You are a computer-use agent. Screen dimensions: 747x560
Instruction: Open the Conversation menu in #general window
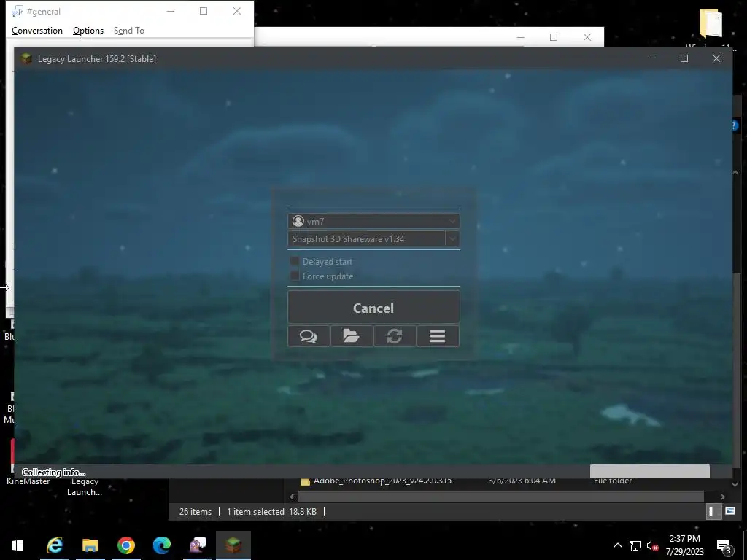pyautogui.click(x=37, y=31)
